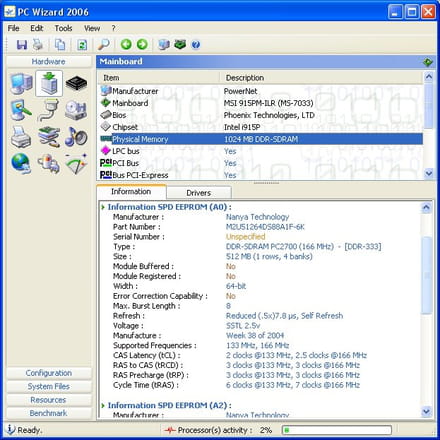Click the SSTL 2.5v voltage value
This screenshot has height=440, width=440.
243,326
